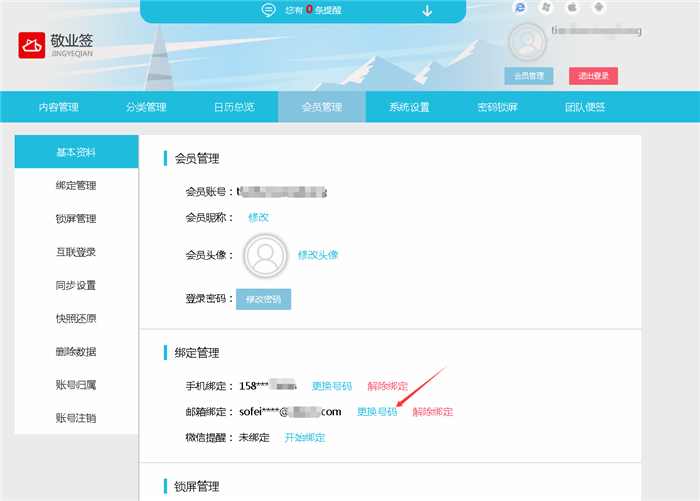Expand the notification bar down arrow
This screenshot has height=501, width=700.
(x=427, y=11)
